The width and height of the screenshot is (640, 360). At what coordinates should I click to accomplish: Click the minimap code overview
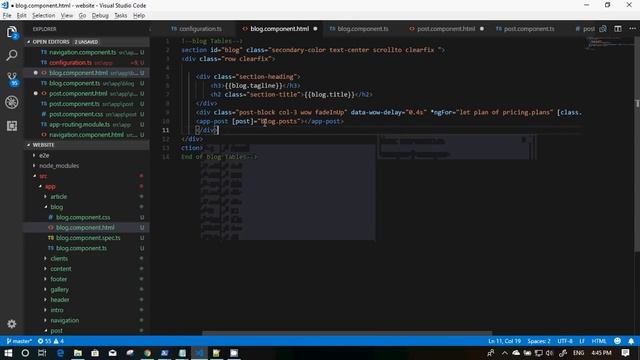coord(609,43)
